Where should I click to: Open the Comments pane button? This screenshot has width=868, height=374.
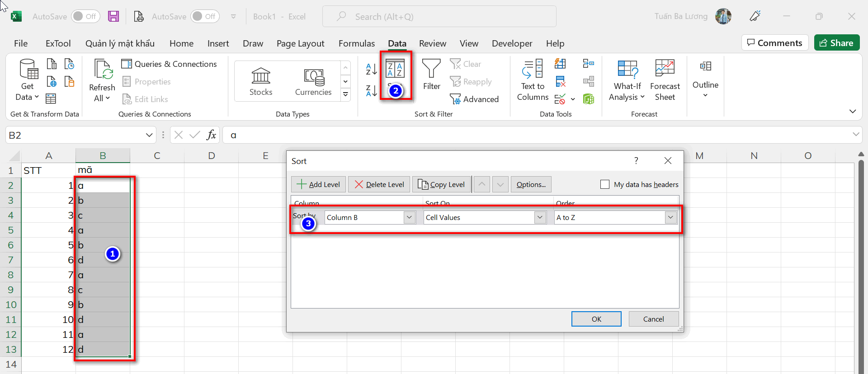(775, 43)
